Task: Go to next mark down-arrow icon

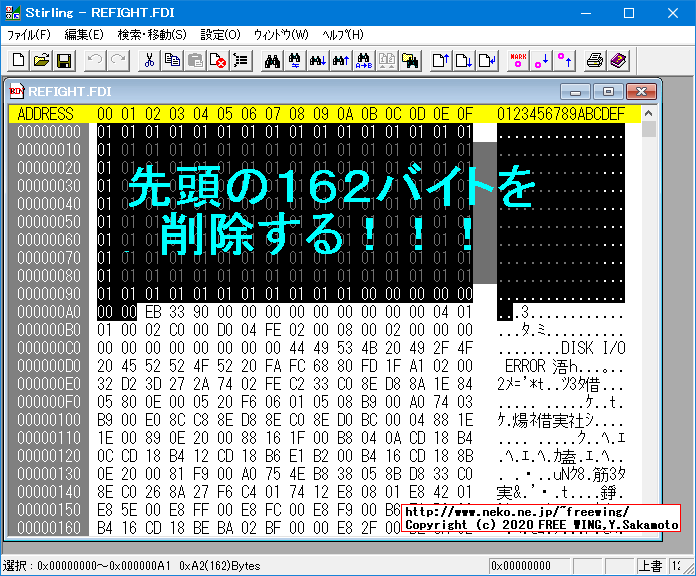Action: (541, 60)
